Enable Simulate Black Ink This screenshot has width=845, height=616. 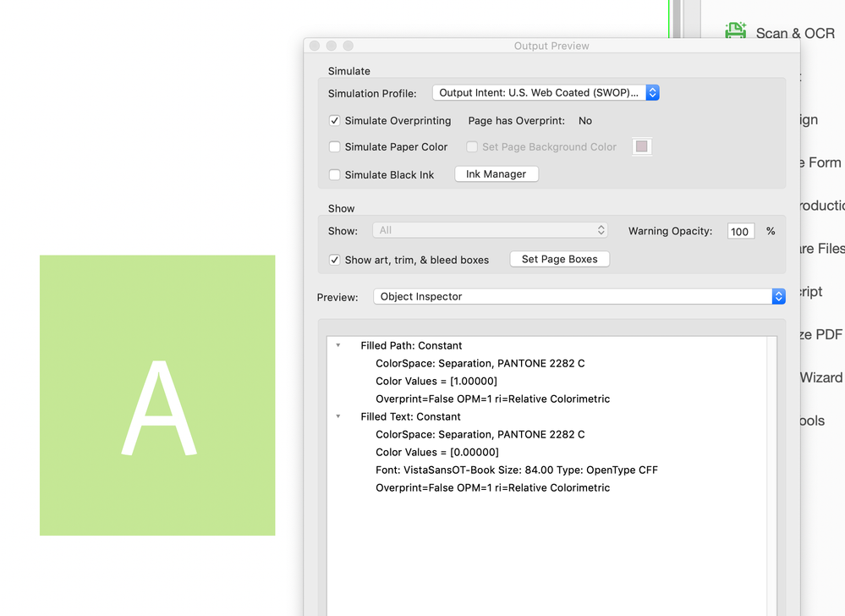[x=335, y=174]
